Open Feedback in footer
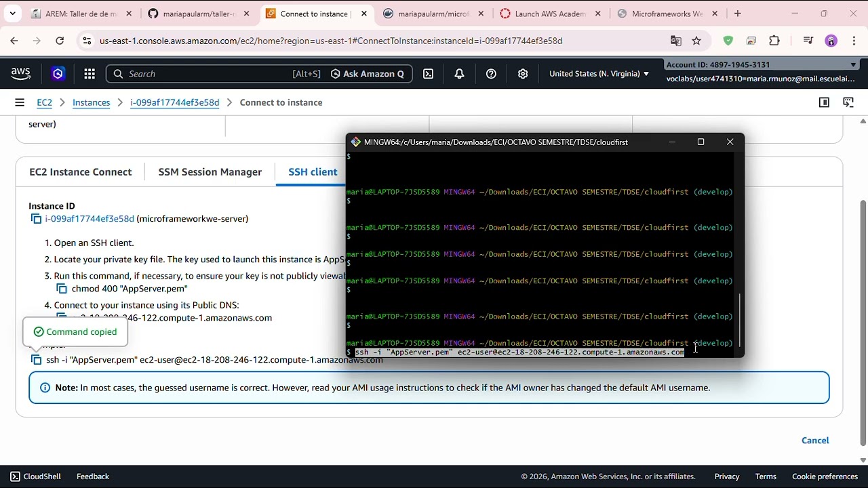This screenshot has width=868, height=488. [x=93, y=476]
